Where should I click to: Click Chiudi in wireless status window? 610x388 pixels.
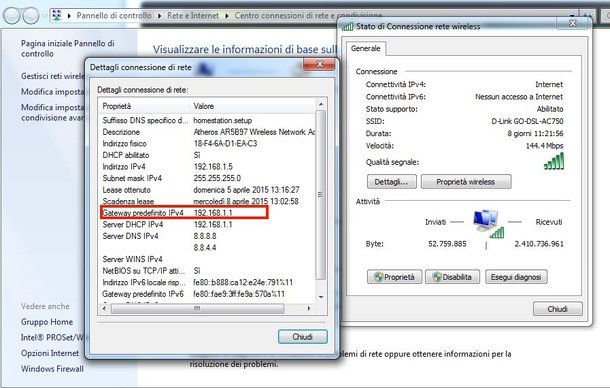557,309
